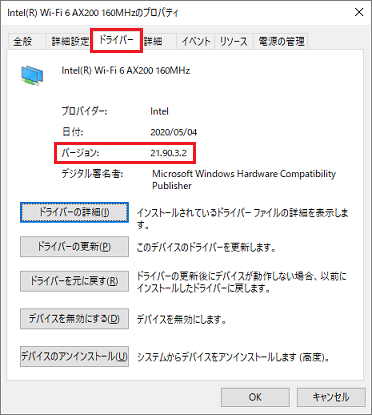Image resolution: width=372 pixels, height=415 pixels.
Task: Click the device name next to adapter icon
Action: [126, 71]
